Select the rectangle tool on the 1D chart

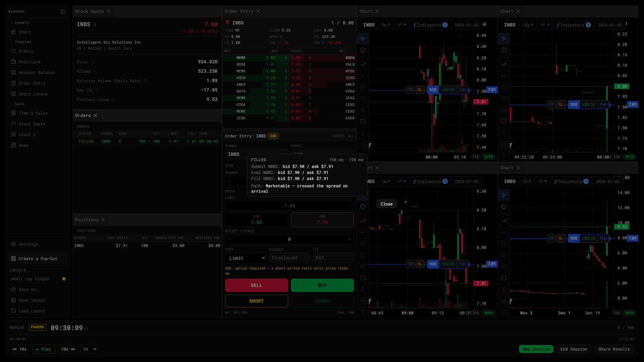point(504,278)
